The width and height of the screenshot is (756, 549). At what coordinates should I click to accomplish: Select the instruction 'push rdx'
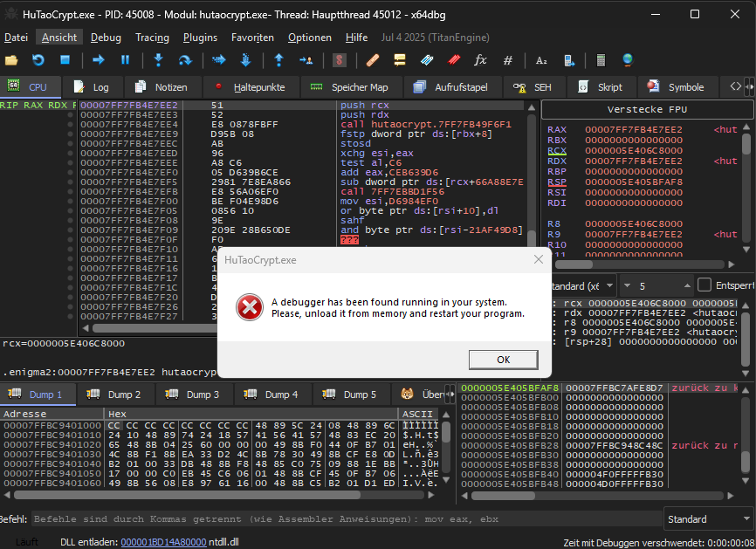365,114
